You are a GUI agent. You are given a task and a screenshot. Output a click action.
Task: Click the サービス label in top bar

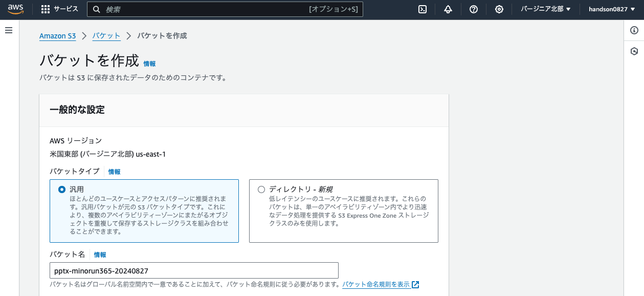(66, 9)
